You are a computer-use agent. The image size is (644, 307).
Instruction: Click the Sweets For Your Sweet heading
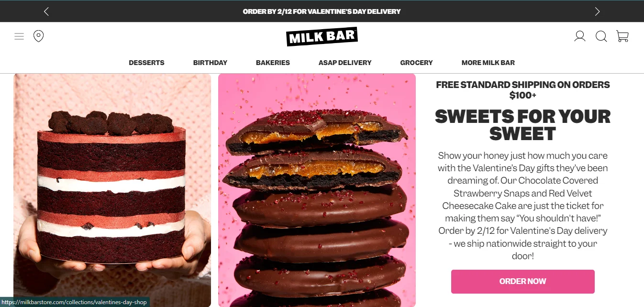pyautogui.click(x=523, y=125)
